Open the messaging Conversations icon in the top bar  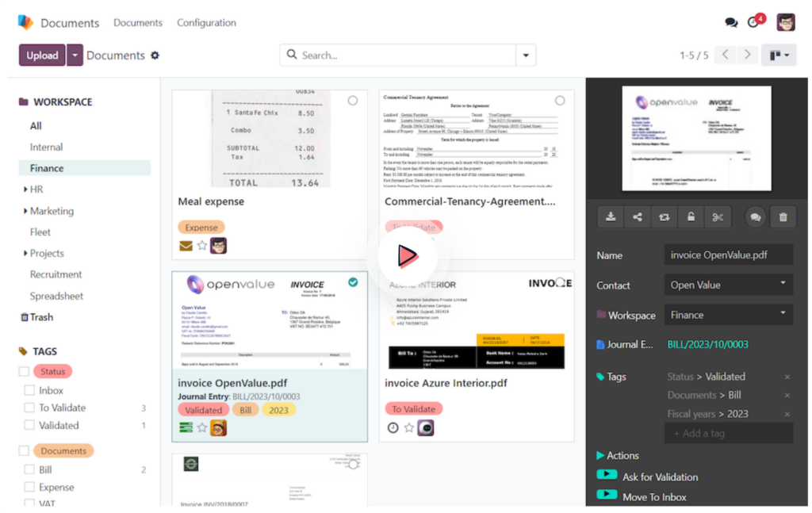[x=730, y=22]
